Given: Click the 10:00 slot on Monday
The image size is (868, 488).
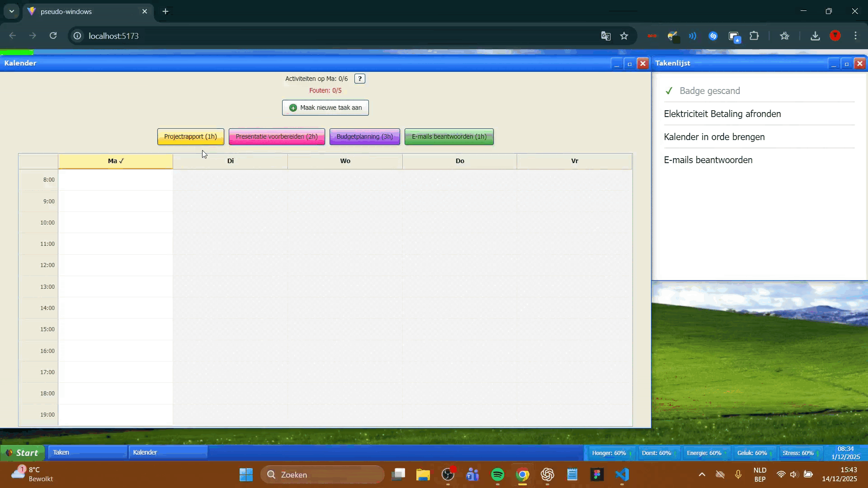Looking at the screenshot, I should 115,222.
